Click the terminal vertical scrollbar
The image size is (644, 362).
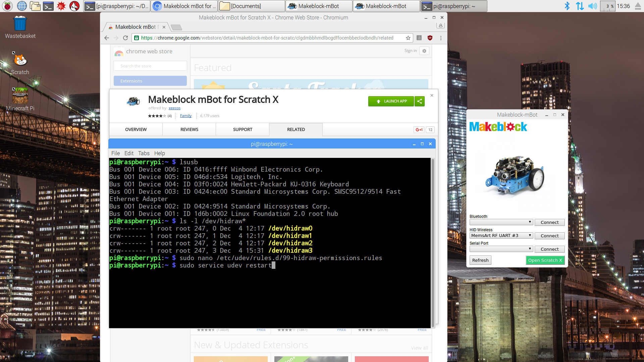433,242
